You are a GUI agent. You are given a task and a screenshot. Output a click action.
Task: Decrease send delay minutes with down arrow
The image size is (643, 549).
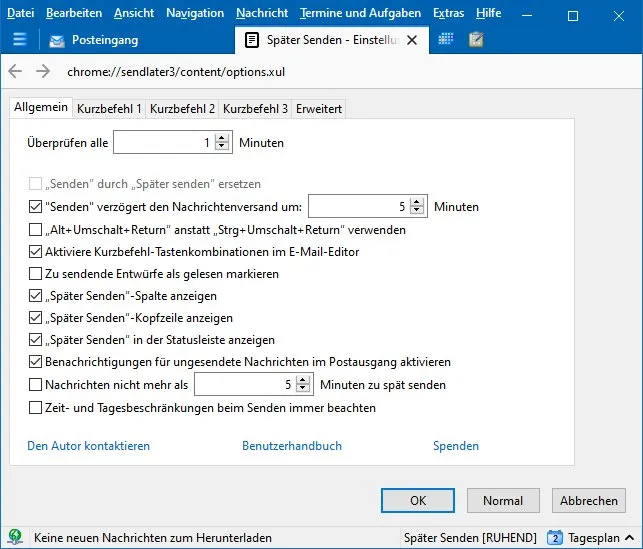tap(417, 210)
